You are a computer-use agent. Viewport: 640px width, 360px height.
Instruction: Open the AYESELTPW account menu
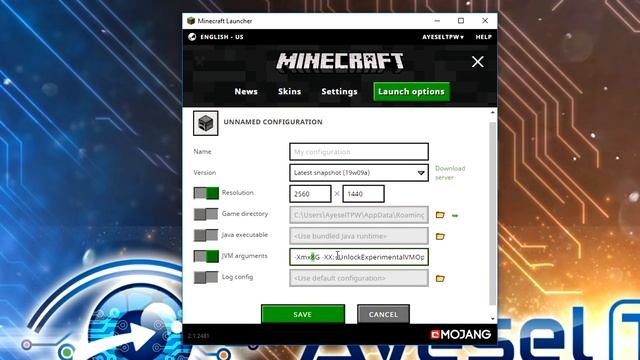(x=443, y=37)
